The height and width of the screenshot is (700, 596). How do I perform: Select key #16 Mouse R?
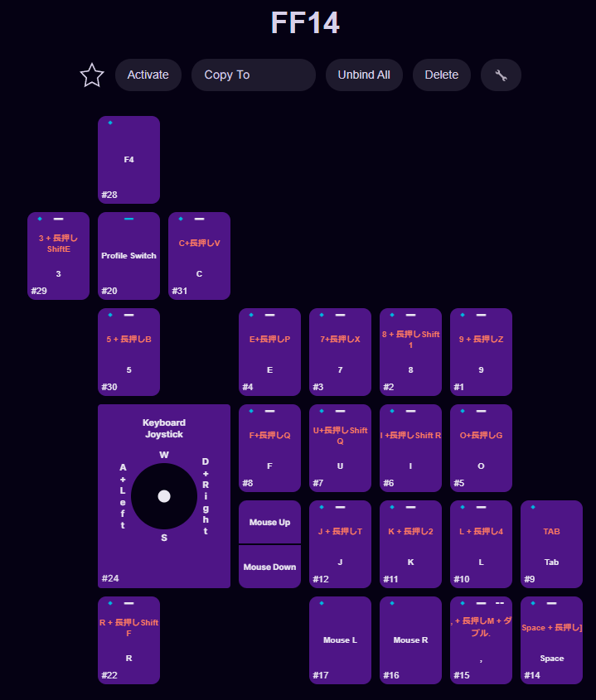410,640
